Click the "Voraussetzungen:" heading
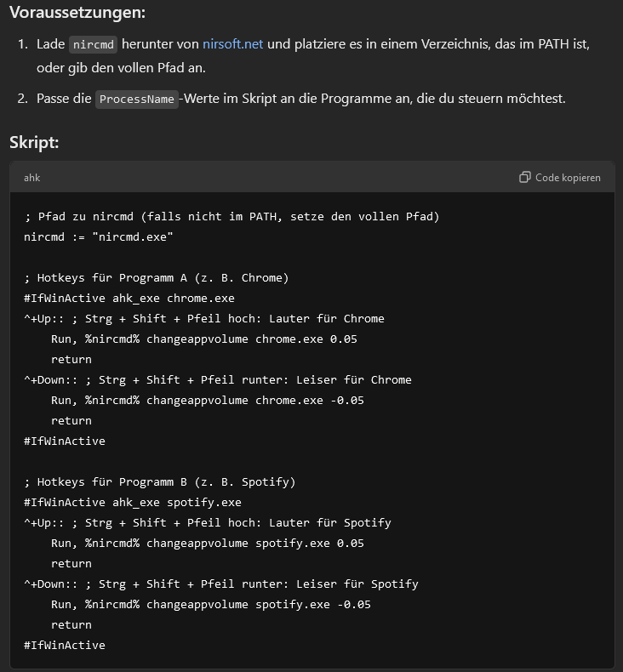The width and height of the screenshot is (623, 672). tap(77, 13)
